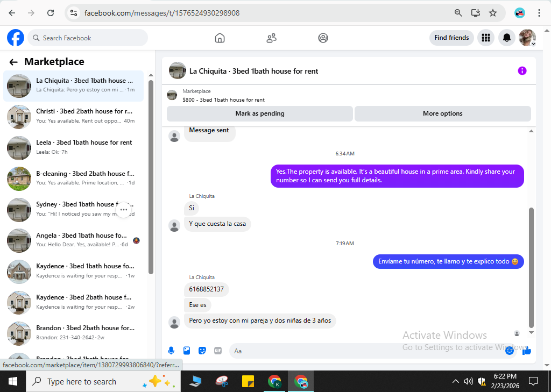Open Sticky Notes from the taskbar
551x392 pixels.
pos(248,381)
